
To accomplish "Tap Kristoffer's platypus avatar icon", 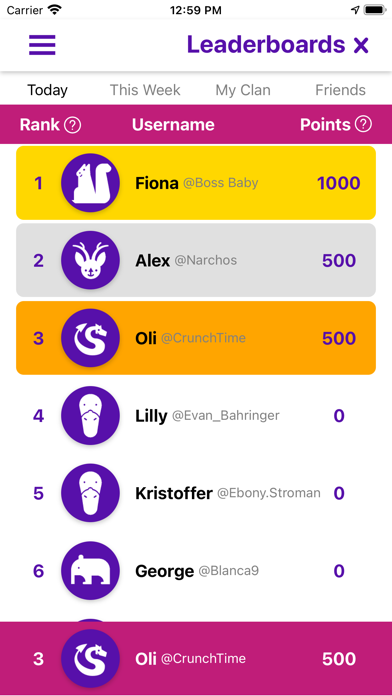I will coord(91,493).
